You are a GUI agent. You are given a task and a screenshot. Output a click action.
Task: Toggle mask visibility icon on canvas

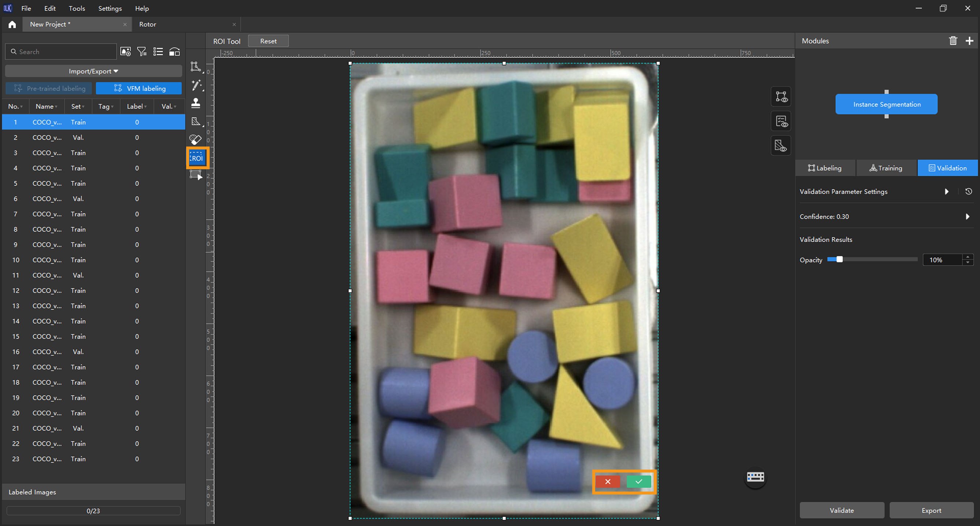tap(781, 146)
